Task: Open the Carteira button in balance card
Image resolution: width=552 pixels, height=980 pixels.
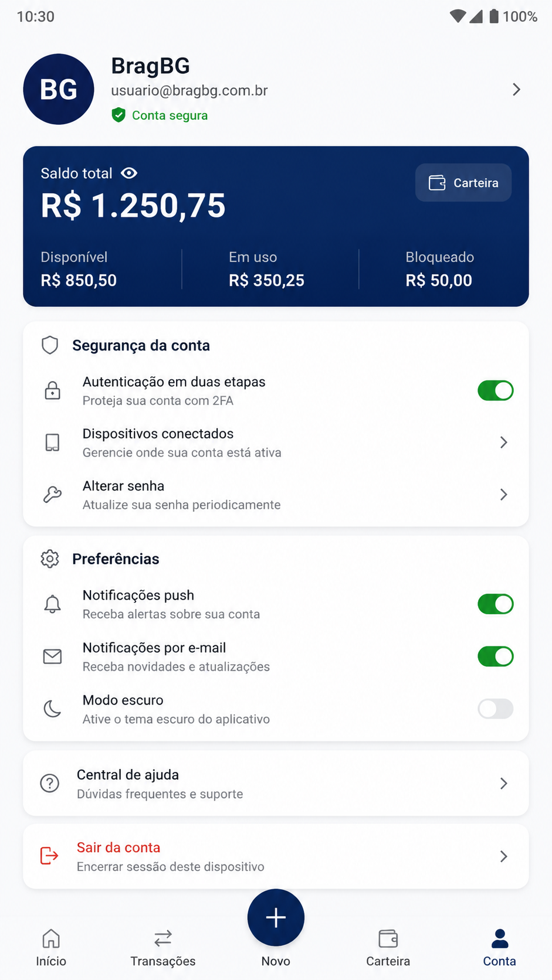Action: (x=463, y=183)
